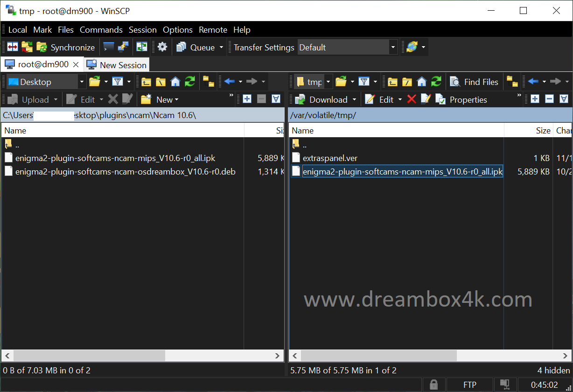Click the globe update check icon
Image resolution: width=573 pixels, height=392 pixels.
tap(412, 47)
